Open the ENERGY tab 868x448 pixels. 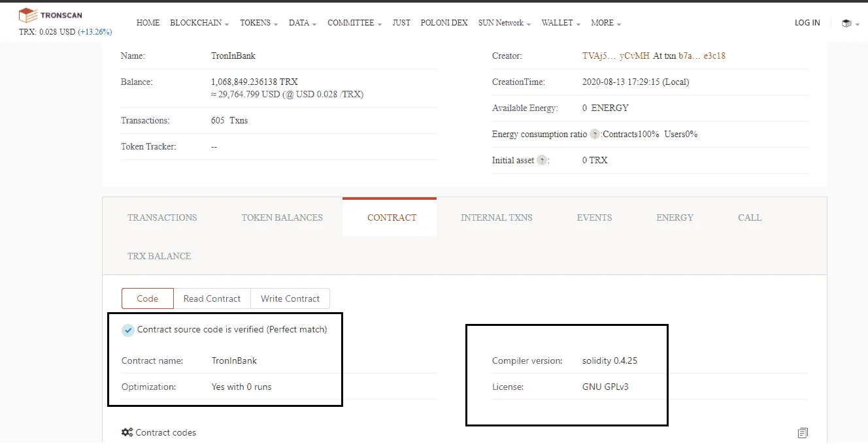[x=675, y=217]
